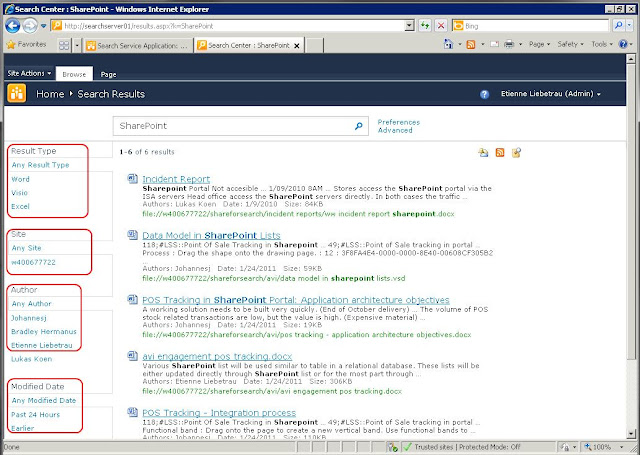The height and width of the screenshot is (455, 640).
Task: Open the zoom level 100% dropdown
Action: (x=622, y=447)
